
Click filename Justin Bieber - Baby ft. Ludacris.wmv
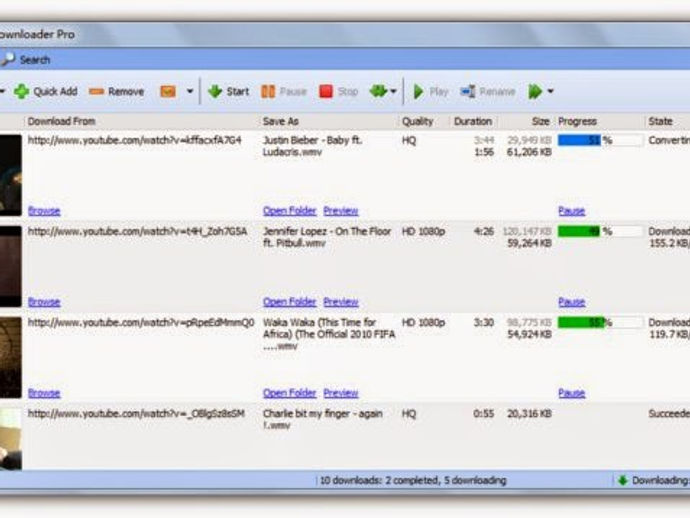[x=312, y=146]
